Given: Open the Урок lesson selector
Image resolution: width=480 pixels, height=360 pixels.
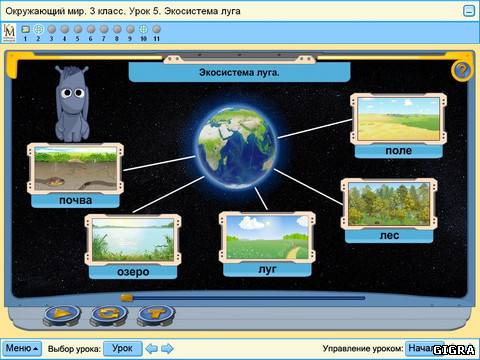Looking at the screenshot, I should pyautogui.click(x=123, y=348).
